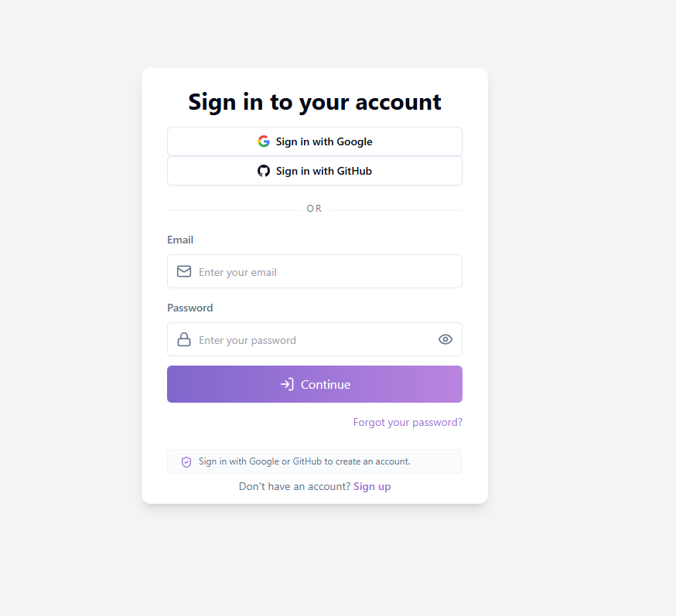Click the Email field label

tap(180, 240)
